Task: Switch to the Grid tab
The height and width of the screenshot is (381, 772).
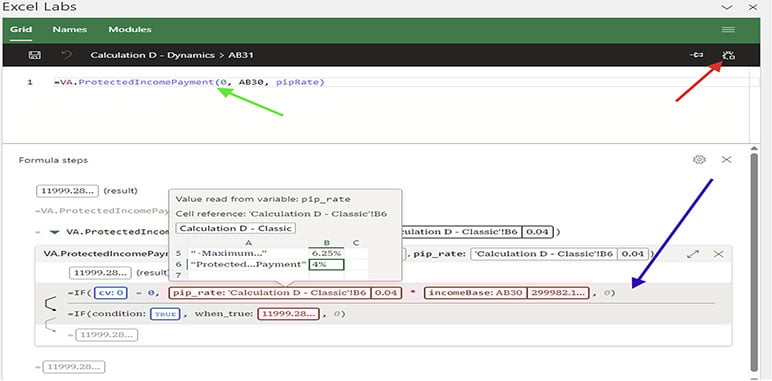Action: tap(21, 30)
